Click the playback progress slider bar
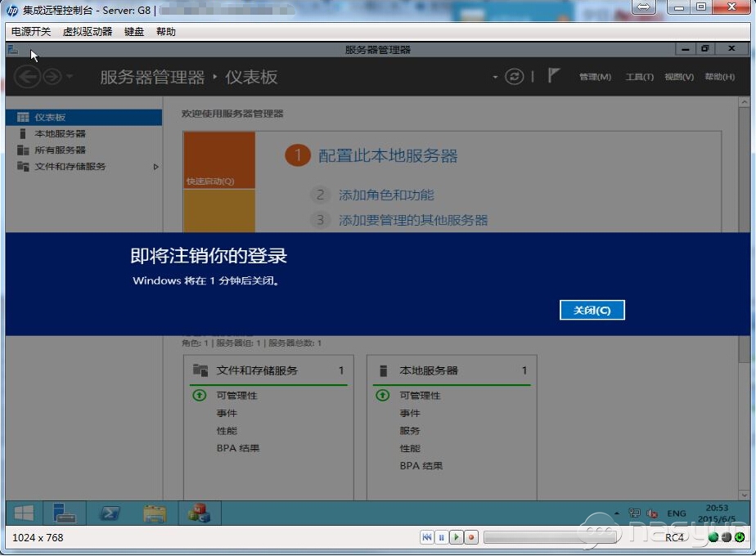The width and height of the screenshot is (756, 556). 550,537
